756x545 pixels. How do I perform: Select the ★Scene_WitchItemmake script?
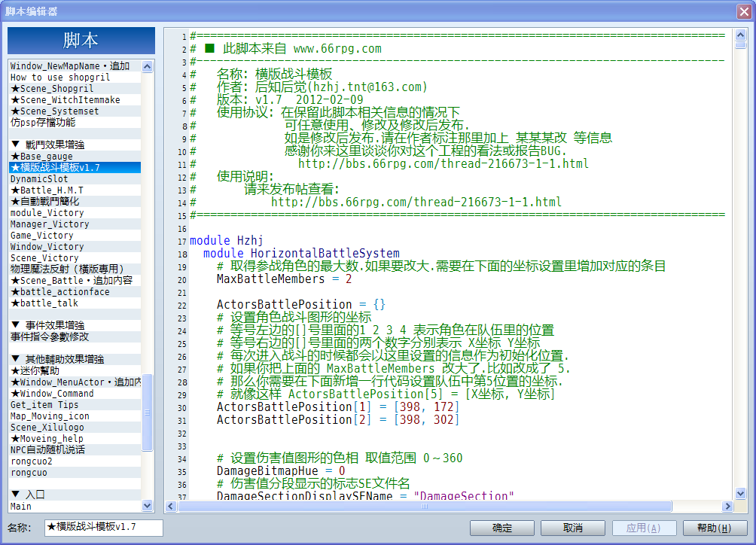point(75,100)
